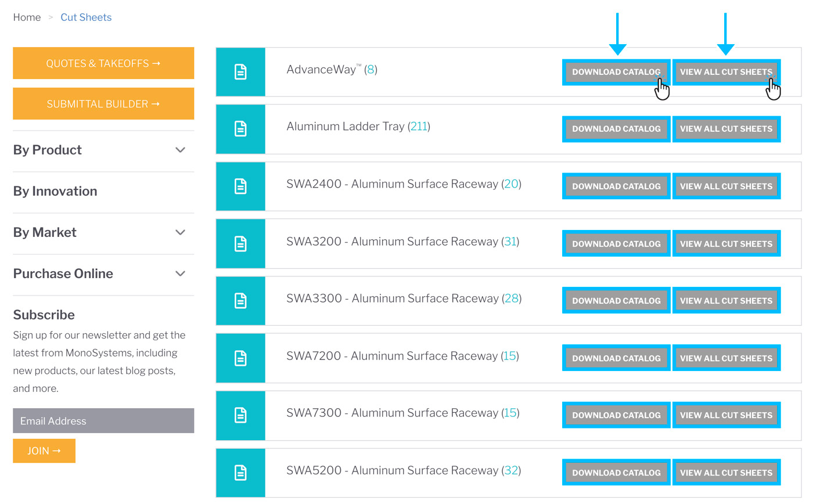The width and height of the screenshot is (813, 504).
Task: Go to Home in the breadcrumb
Action: coord(27,17)
